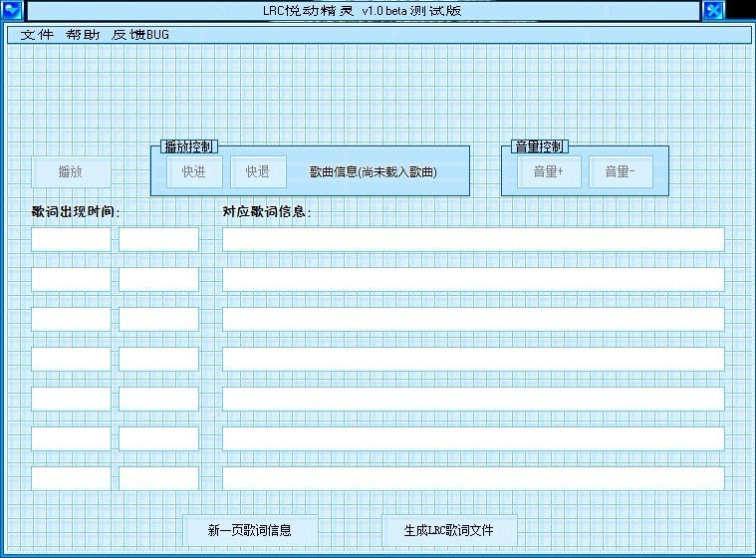Focus seventh row lyric text field

pyautogui.click(x=473, y=478)
